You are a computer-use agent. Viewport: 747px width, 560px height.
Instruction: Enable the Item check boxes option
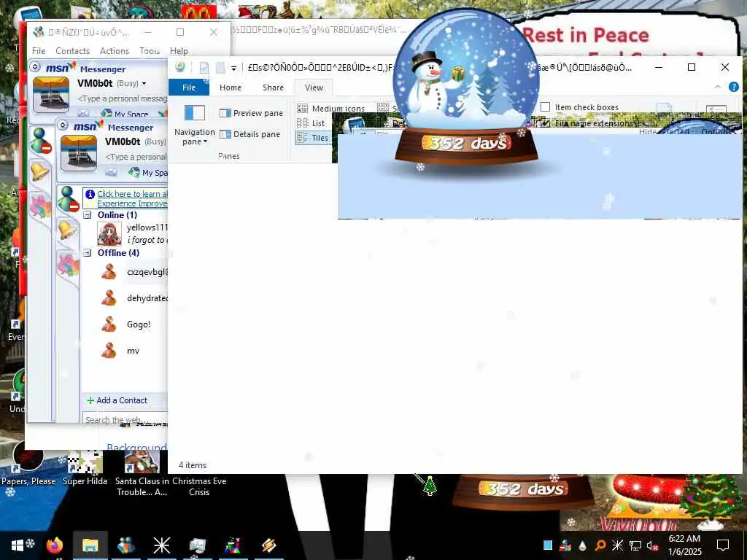point(546,107)
